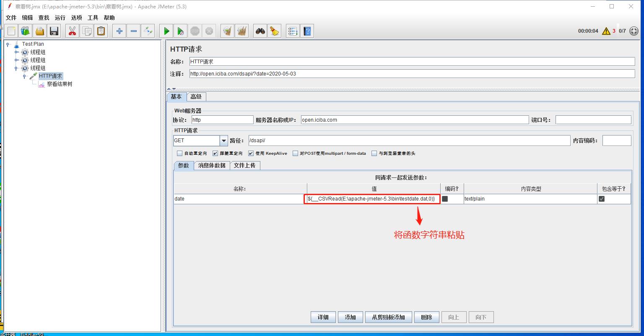Click the Copy toolbar icon
This screenshot has height=336, width=644.
click(x=87, y=31)
